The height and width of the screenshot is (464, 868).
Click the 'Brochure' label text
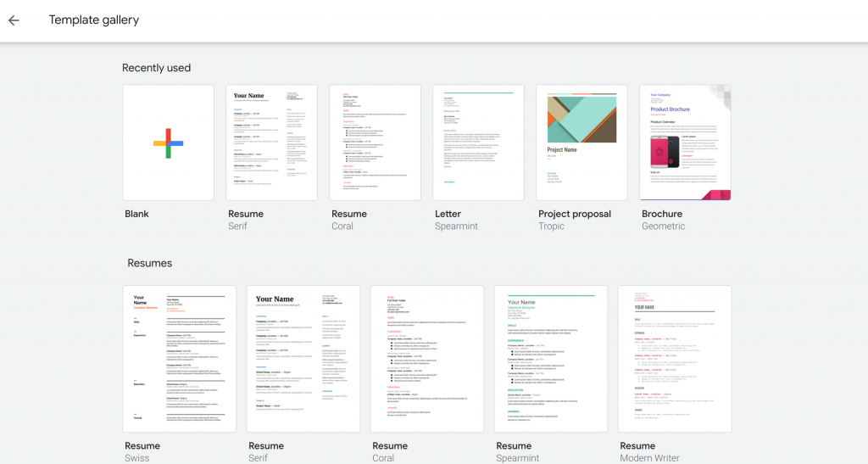[x=662, y=214]
